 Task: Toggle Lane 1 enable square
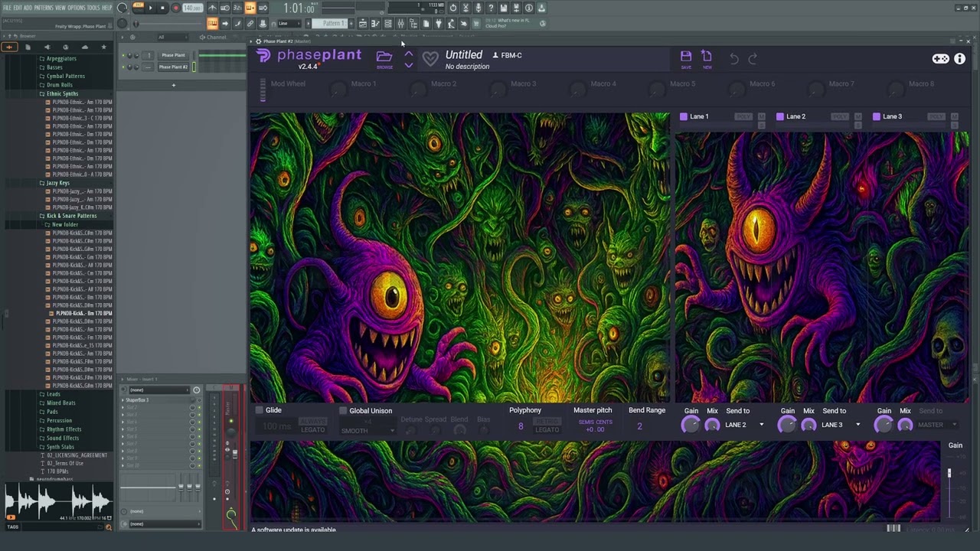tap(684, 116)
